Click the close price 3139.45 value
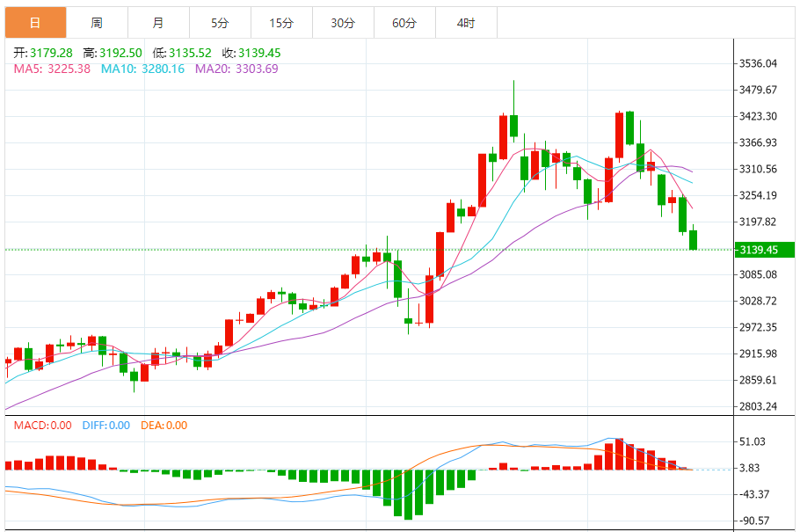 (259, 53)
